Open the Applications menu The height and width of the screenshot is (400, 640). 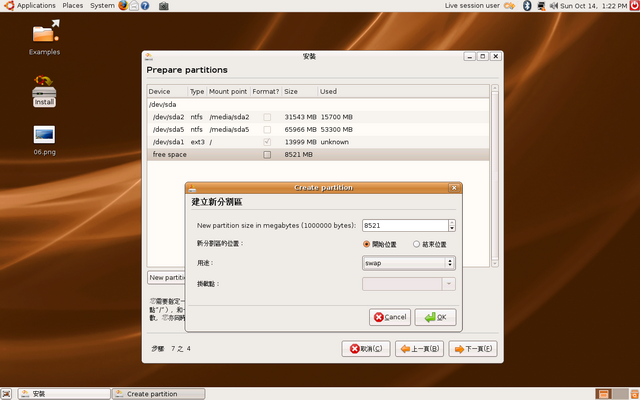click(x=30, y=5)
